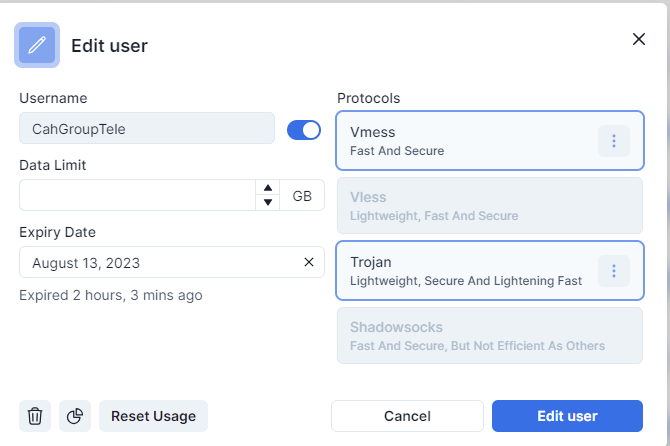The height and width of the screenshot is (446, 670).
Task: Focus the Data Limit input field
Action: point(137,195)
